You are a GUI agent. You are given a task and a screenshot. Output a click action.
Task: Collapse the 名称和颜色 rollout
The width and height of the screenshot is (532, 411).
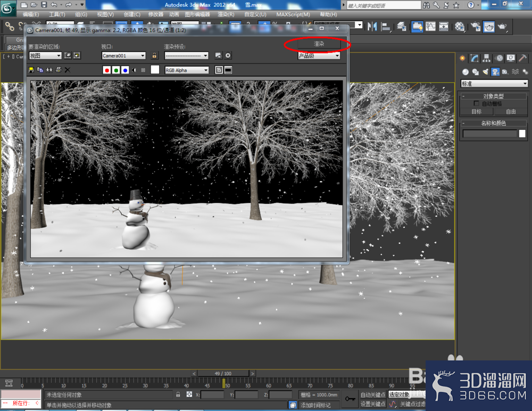tap(493, 123)
